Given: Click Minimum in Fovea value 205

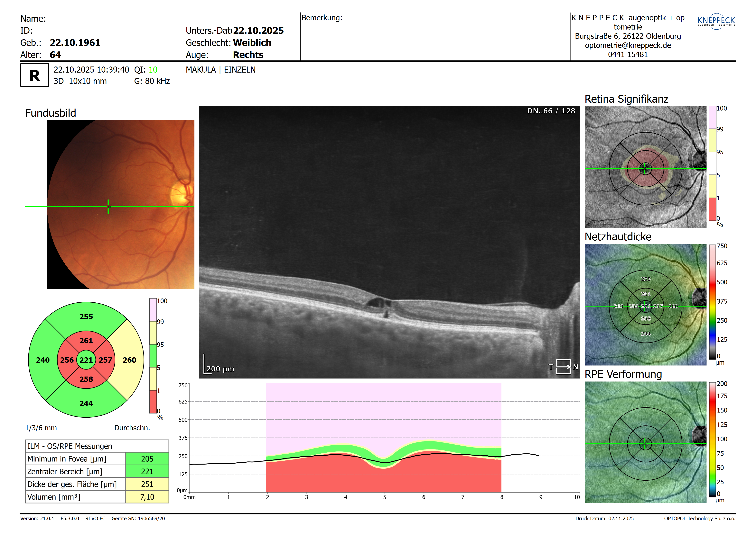Looking at the screenshot, I should [147, 459].
